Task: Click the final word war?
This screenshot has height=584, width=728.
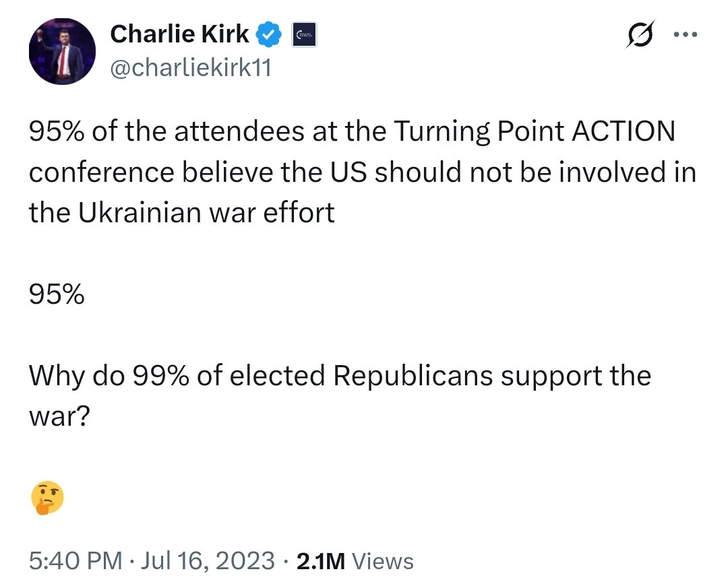Action: point(59,416)
